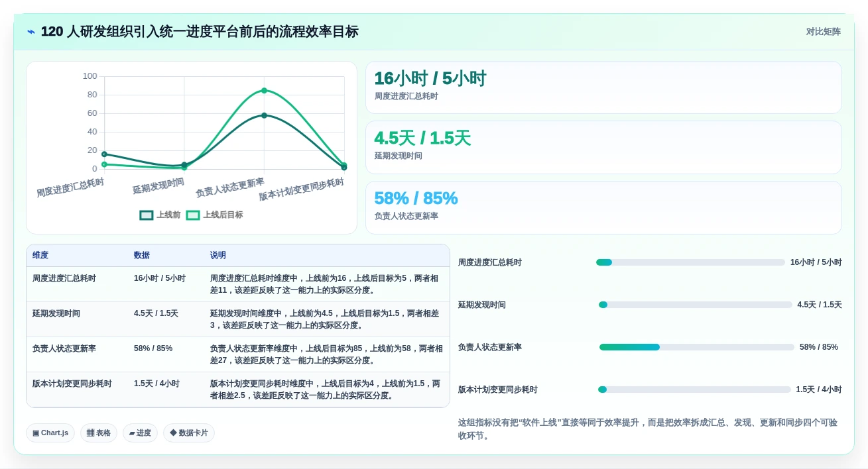Click the 58% / 85% data card
Viewport: 868px width, 469px height.
[x=603, y=207]
